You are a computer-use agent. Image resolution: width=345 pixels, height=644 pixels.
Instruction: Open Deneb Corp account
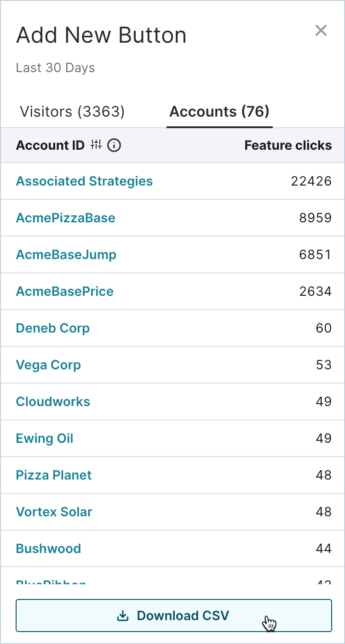click(x=53, y=328)
